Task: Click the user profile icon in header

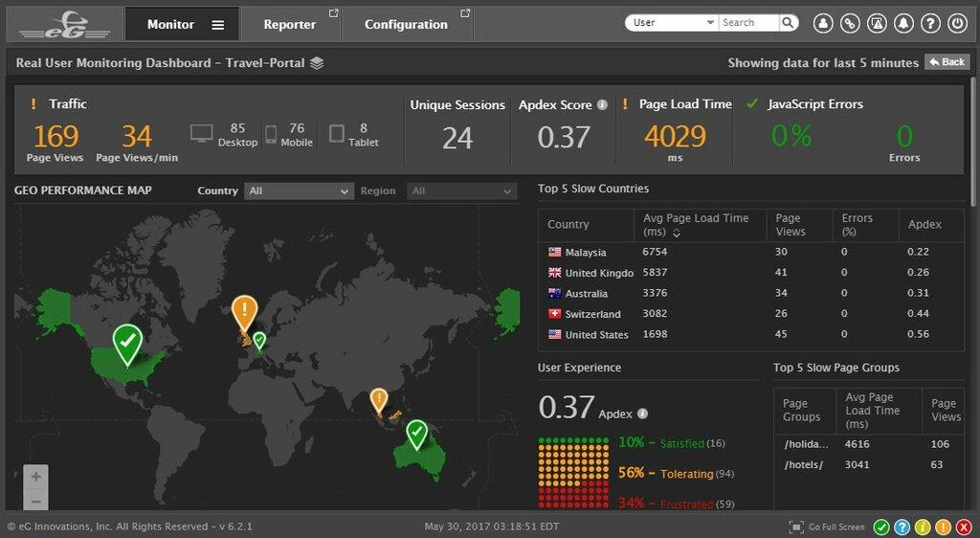Action: pyautogui.click(x=823, y=23)
